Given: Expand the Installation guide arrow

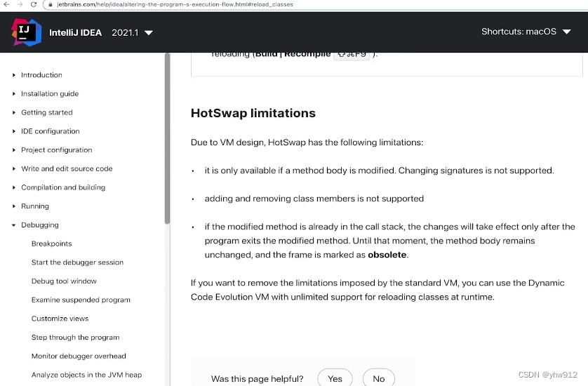Looking at the screenshot, I should (x=14, y=94).
